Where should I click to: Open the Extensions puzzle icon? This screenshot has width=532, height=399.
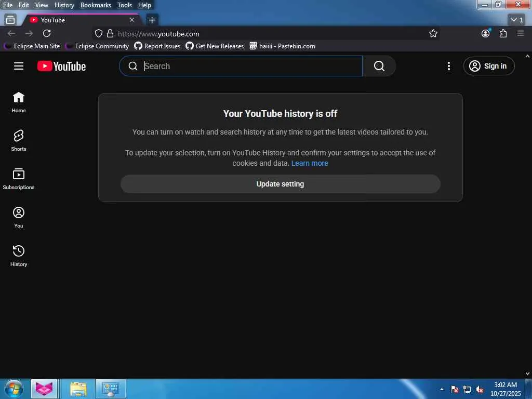point(503,33)
